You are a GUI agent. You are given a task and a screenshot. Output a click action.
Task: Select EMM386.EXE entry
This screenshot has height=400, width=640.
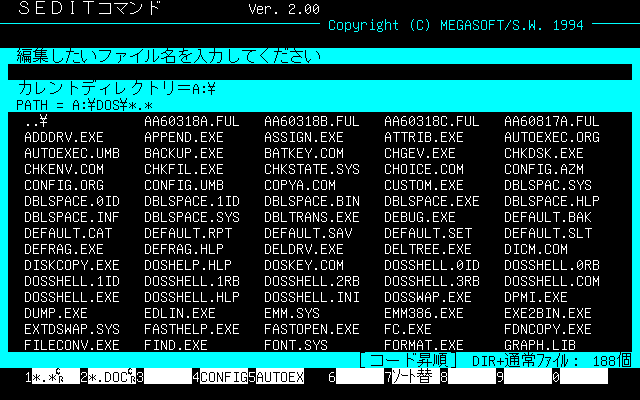click(x=424, y=313)
